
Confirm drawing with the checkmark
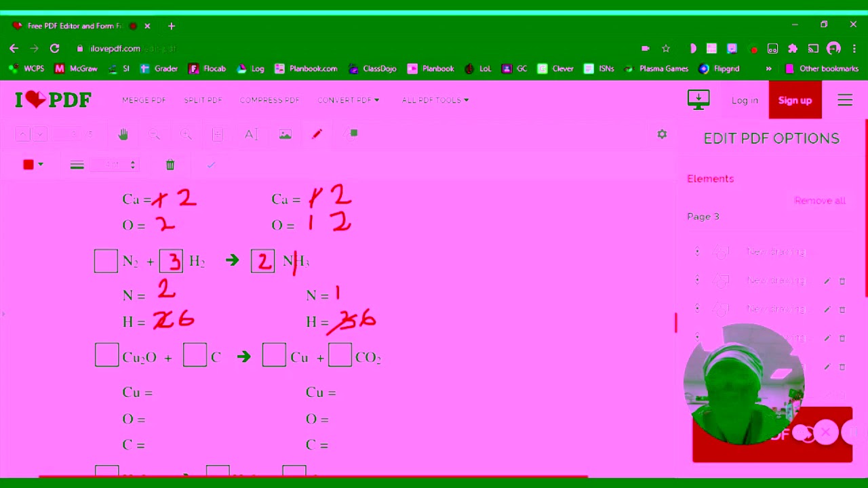212,165
